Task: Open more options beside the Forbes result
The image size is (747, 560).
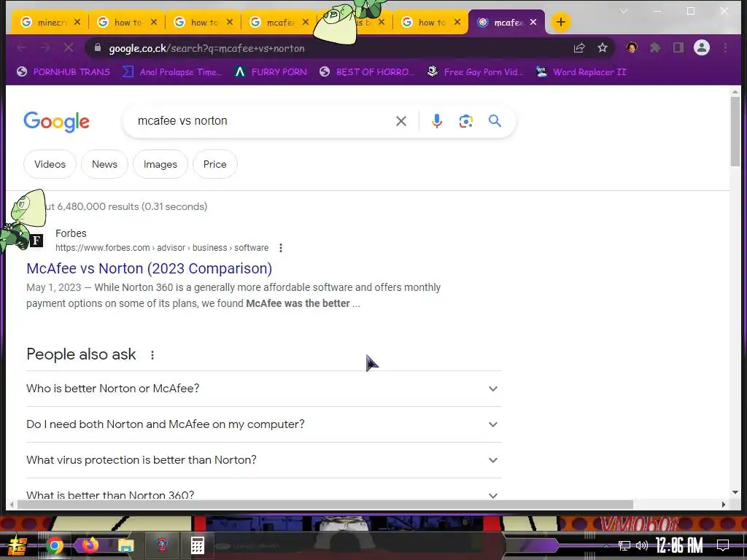Action: pyautogui.click(x=281, y=248)
